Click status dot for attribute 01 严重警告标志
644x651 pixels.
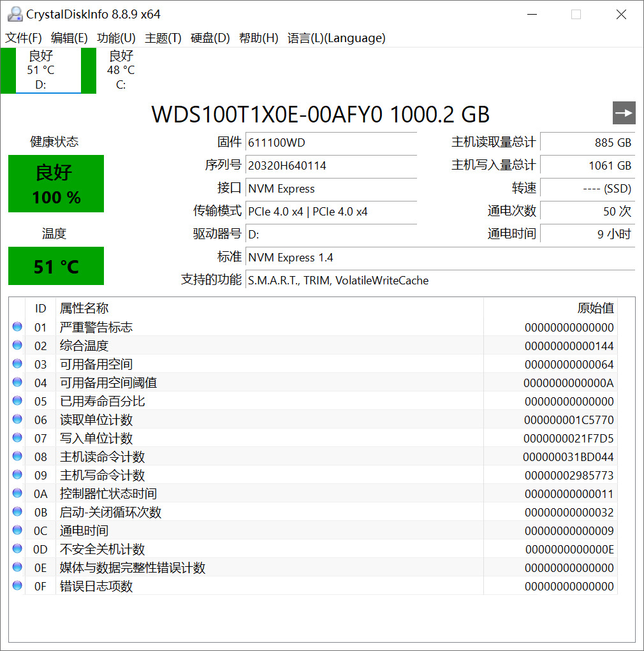[x=17, y=326]
